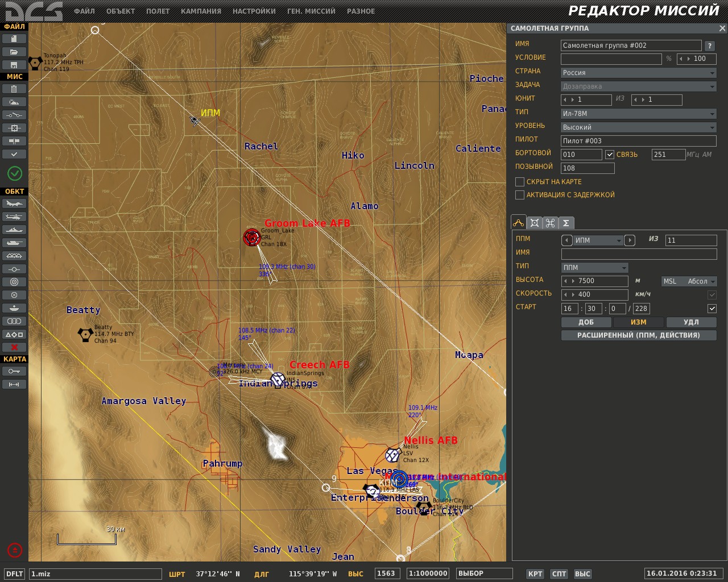728x582 pixels.
Task: Click РАСШИРЕННЫЙ (ППМ, ДЕЙСТВИЯ) button
Action: pos(638,335)
